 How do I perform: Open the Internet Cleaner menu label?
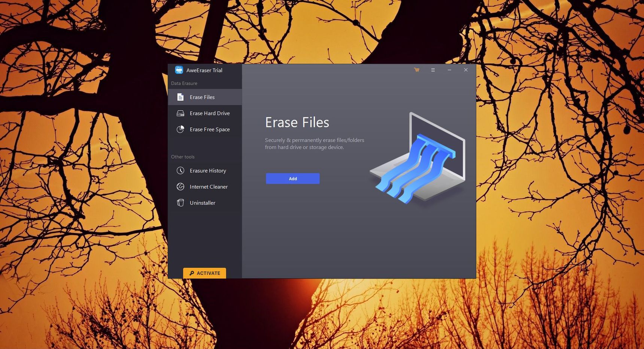coord(209,186)
